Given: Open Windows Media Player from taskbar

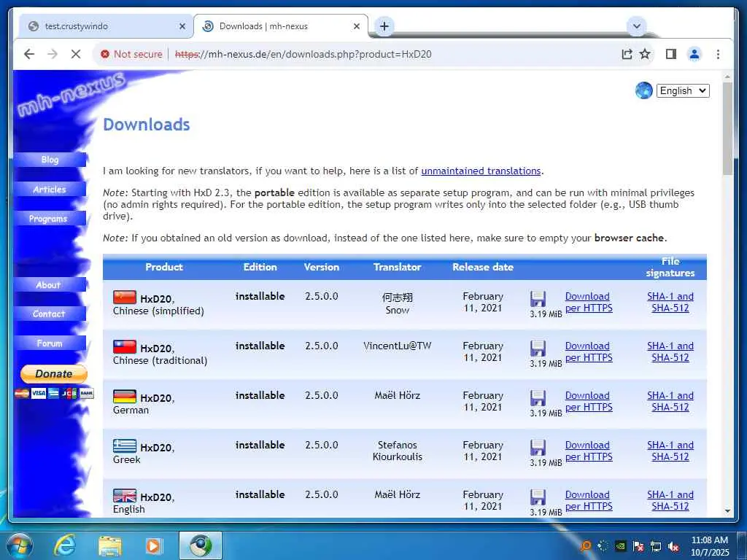Looking at the screenshot, I should pyautogui.click(x=153, y=545).
